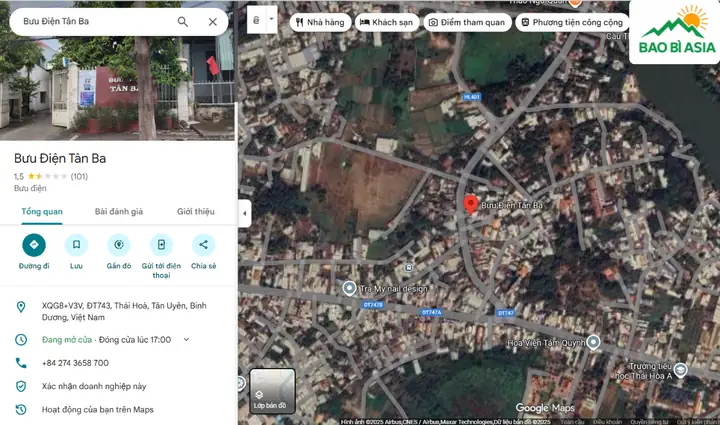720x425 pixels.
Task: Clear the search with the X icon
Action: [213, 22]
